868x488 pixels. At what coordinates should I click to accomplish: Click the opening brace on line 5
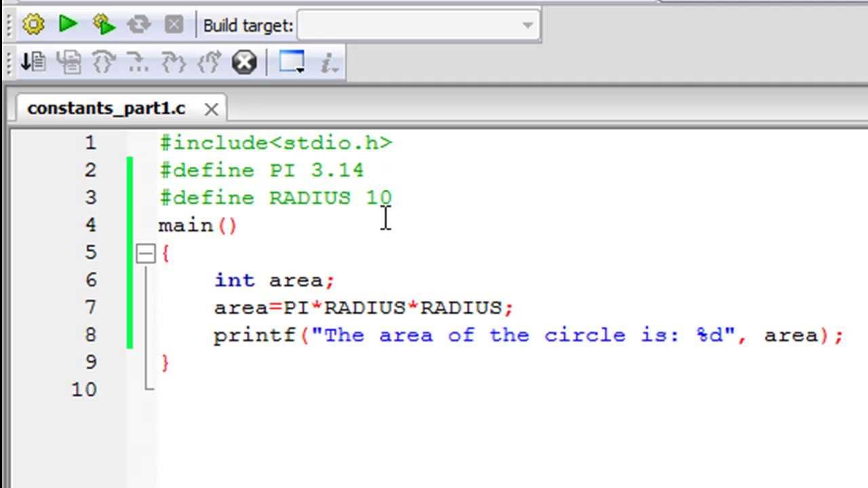tap(165, 253)
